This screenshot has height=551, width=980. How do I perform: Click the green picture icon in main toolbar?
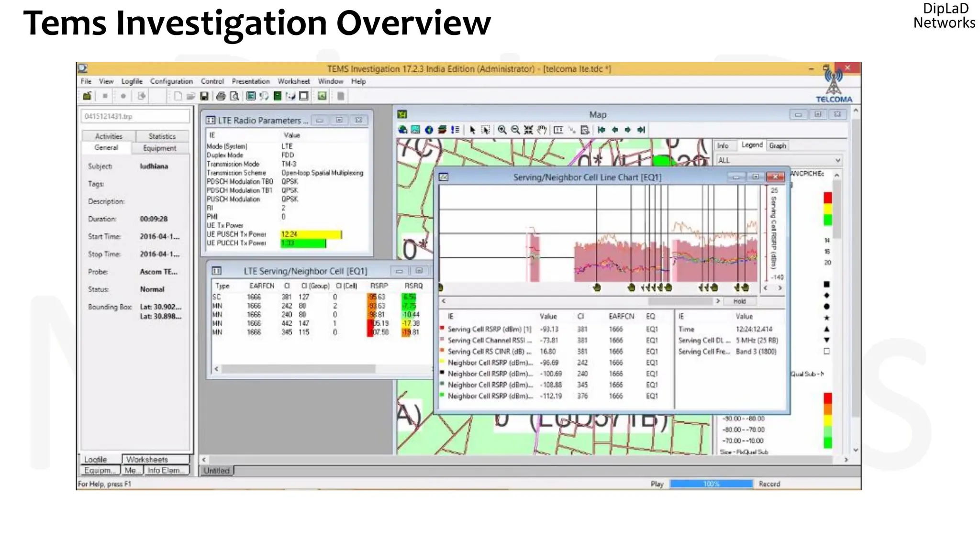(322, 96)
